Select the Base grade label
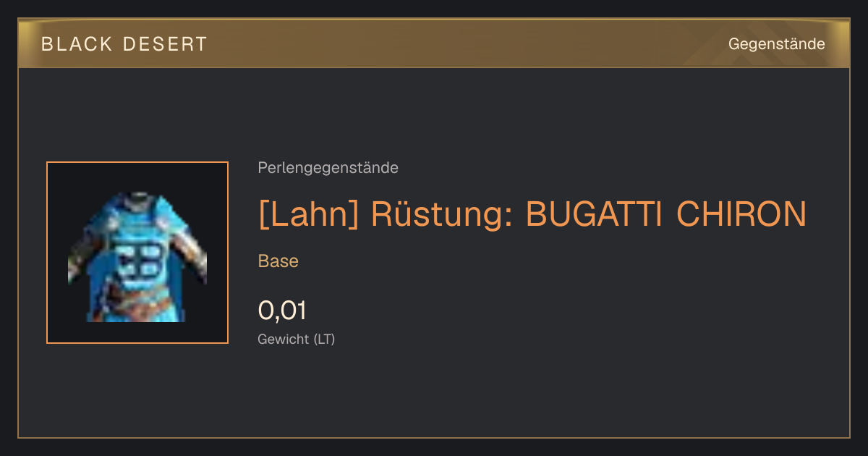The width and height of the screenshot is (868, 456). pyautogui.click(x=278, y=261)
